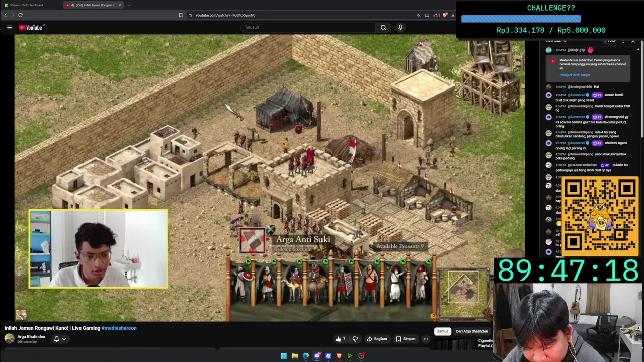
Task: Click the donation challenge progress bar
Action: tap(521, 19)
